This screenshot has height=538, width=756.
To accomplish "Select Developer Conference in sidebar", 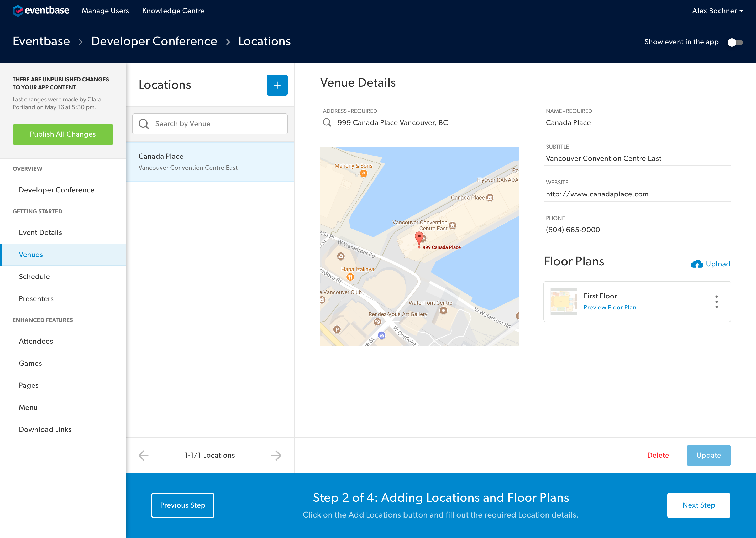I will coord(57,190).
